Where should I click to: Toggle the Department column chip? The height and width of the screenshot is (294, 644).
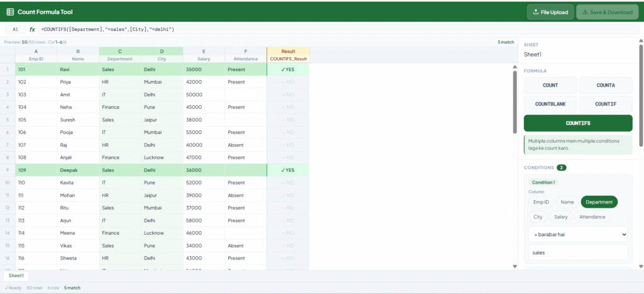pos(599,202)
